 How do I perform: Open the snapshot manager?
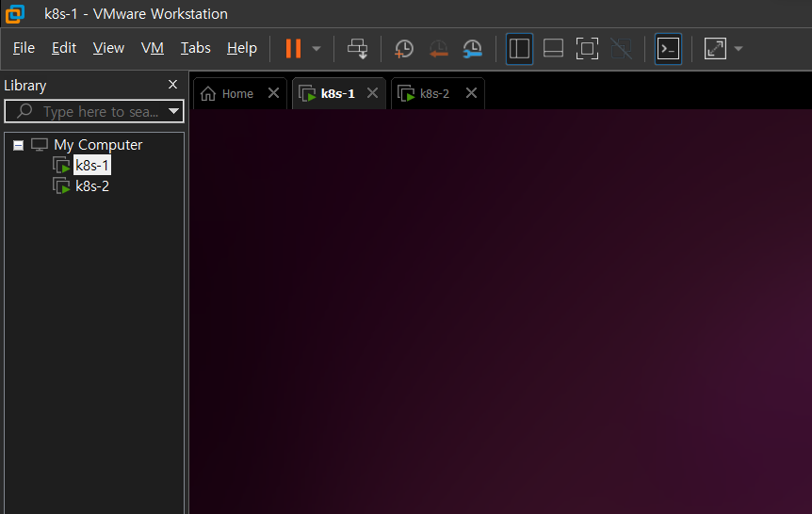(472, 49)
